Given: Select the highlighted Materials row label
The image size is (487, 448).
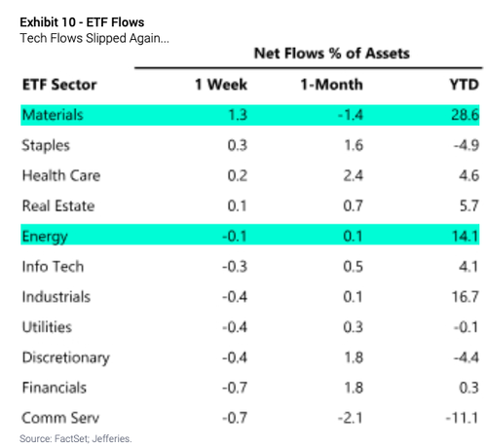Looking at the screenshot, I should [x=53, y=115].
